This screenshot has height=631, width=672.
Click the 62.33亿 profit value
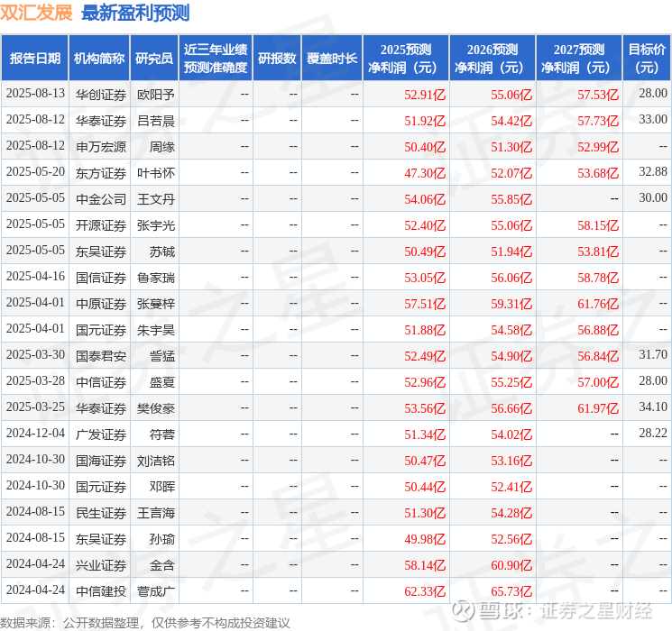click(x=425, y=591)
